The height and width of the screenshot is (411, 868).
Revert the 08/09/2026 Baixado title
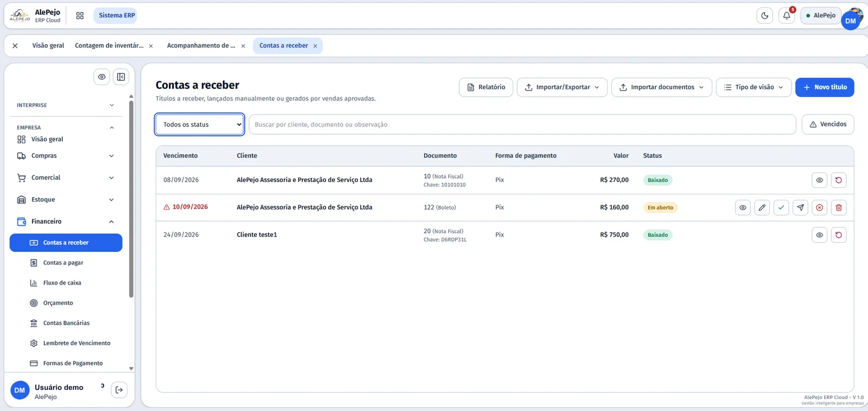pos(839,180)
